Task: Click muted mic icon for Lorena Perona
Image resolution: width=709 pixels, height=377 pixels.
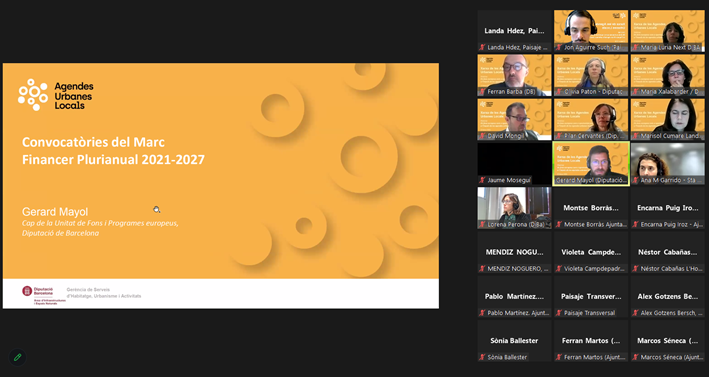Action: pos(482,225)
